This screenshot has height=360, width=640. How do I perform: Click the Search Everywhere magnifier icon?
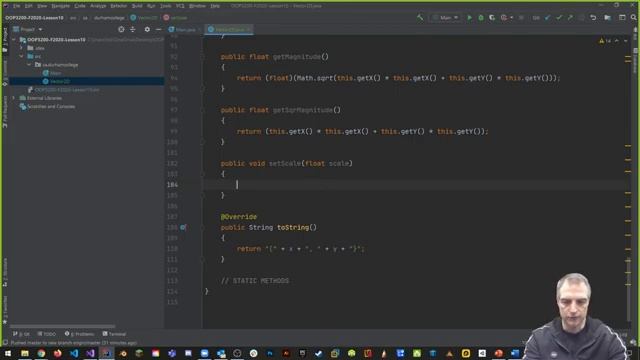point(633,18)
